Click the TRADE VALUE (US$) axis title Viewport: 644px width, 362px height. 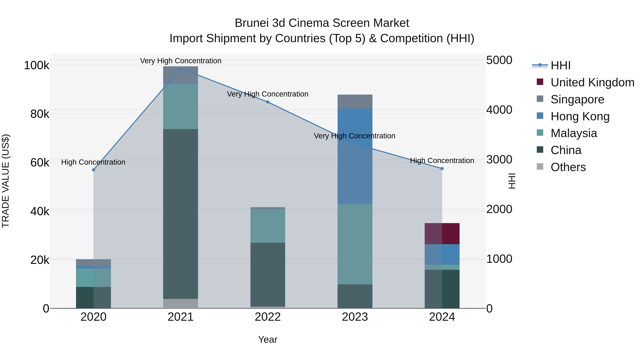(6, 181)
